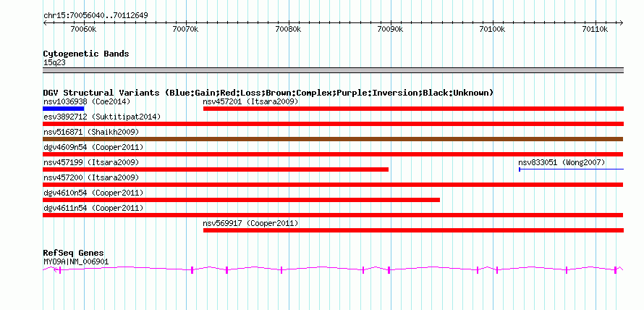Click the nsv1036938 (Coe2014) label
644x310 pixels.
87,101
